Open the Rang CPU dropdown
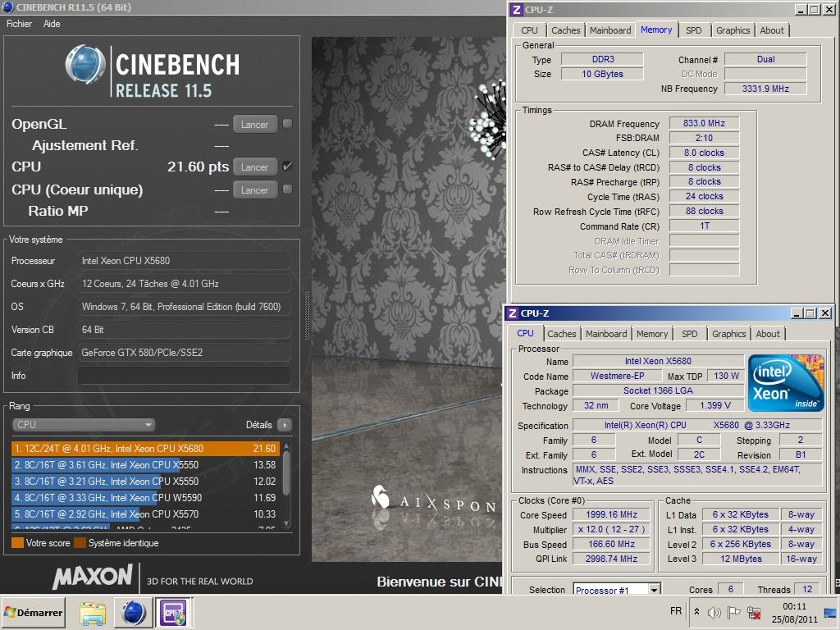The width and height of the screenshot is (840, 630). [83, 425]
